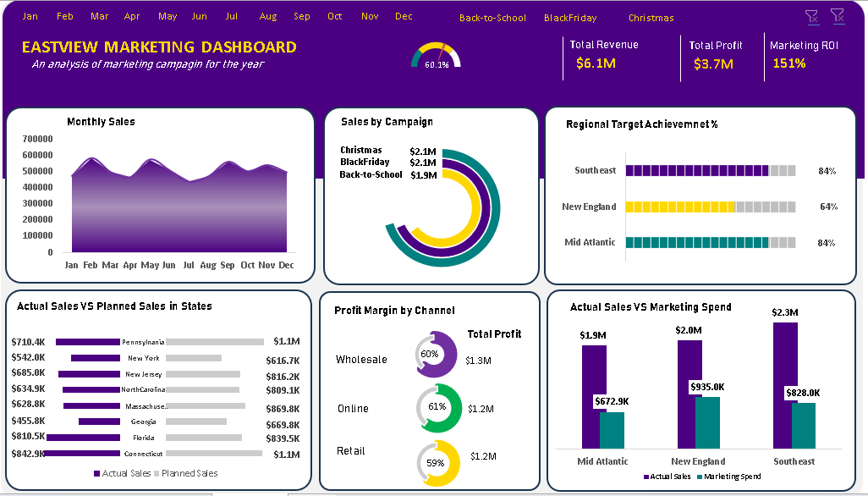
Task: Click the yellow Retail 59% donut
Action: [x=438, y=463]
